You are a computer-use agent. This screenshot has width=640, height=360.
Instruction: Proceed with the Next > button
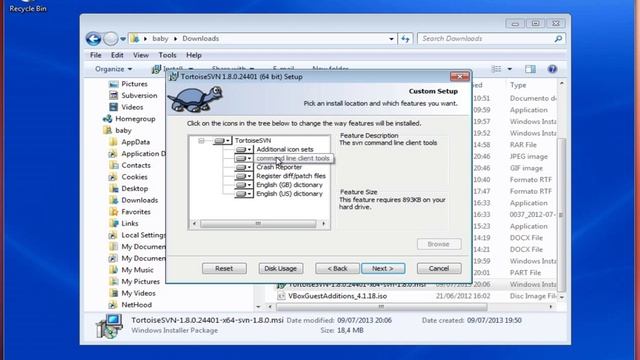(x=383, y=269)
